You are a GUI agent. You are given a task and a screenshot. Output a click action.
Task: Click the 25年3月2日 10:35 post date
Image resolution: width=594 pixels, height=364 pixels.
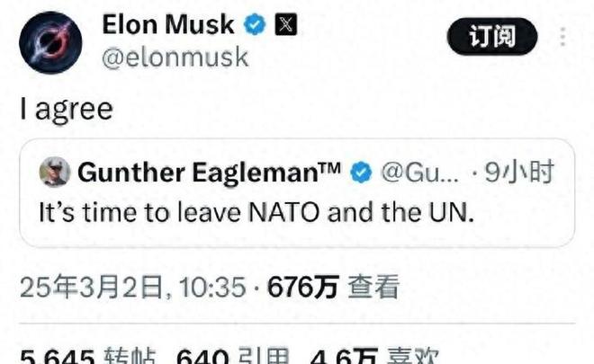click(x=133, y=287)
